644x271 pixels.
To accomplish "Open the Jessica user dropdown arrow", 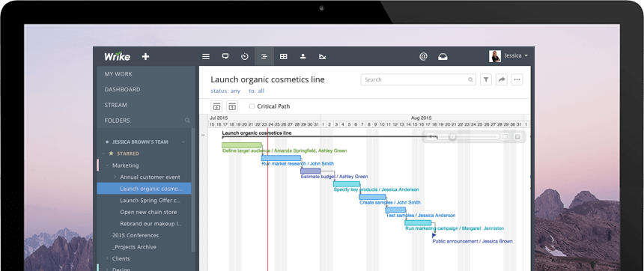I will coord(526,56).
